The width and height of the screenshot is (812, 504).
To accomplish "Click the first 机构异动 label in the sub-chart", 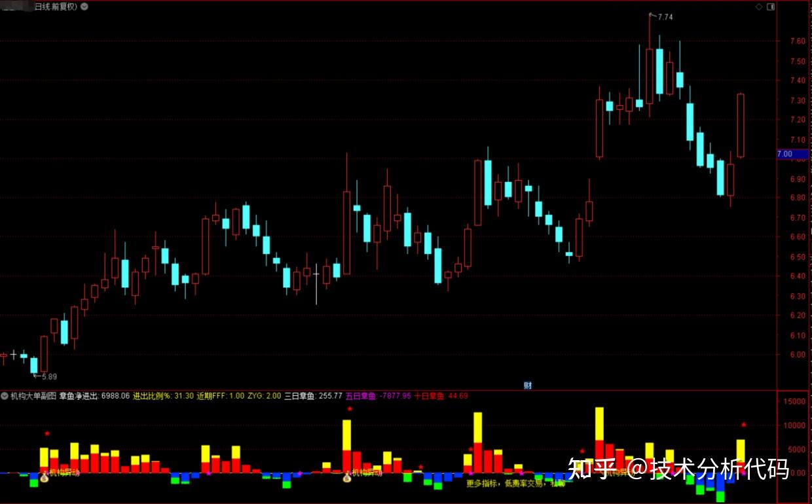I will (x=65, y=473).
